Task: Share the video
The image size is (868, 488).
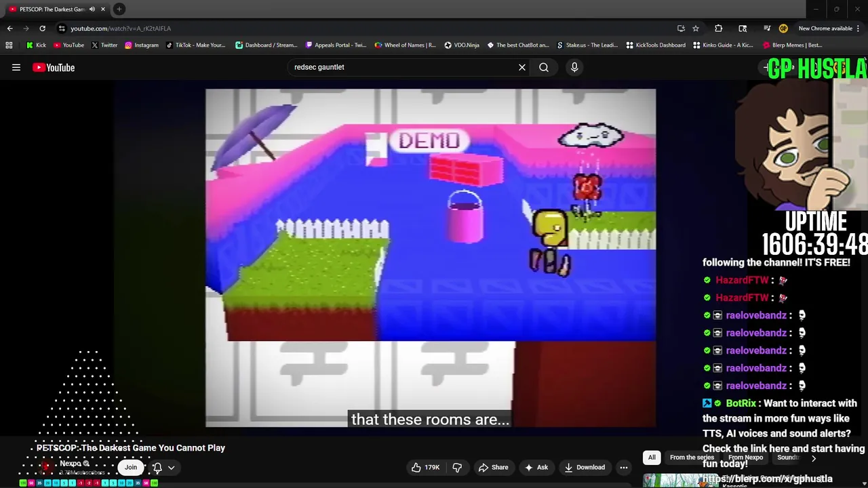Action: tap(493, 467)
